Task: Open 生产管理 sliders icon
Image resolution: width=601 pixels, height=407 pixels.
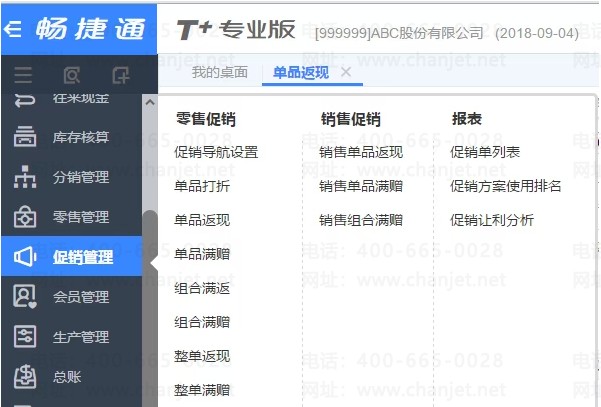Action: 25,336
